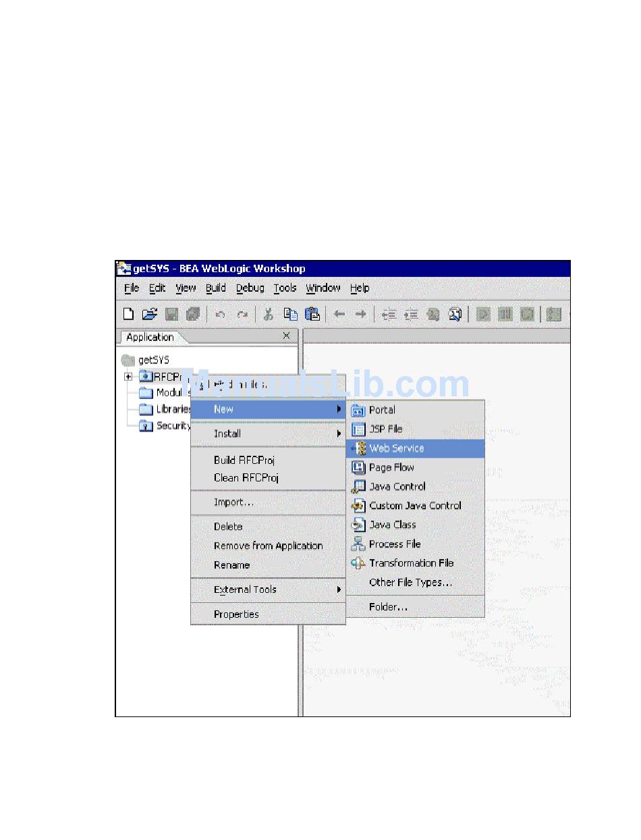Open Properties from the context menu
This screenshot has width=641, height=840.
(268, 614)
